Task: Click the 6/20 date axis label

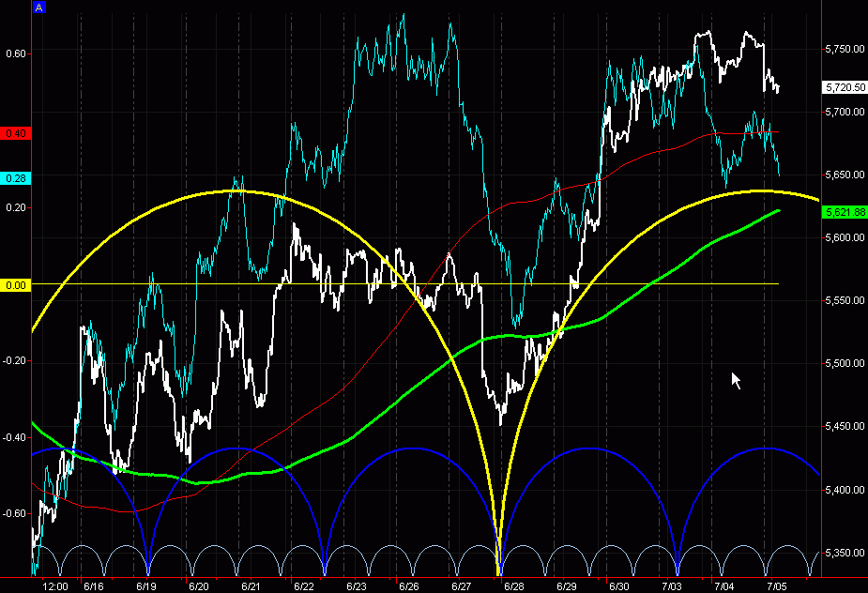Action: click(199, 587)
